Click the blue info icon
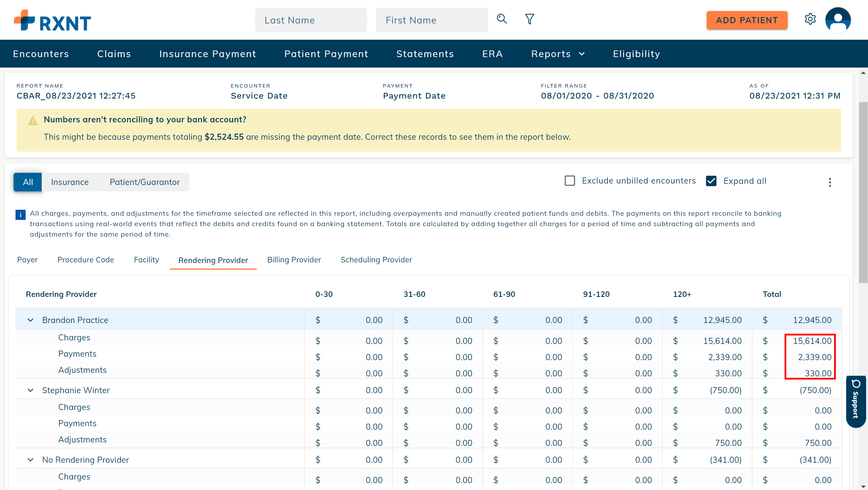This screenshot has width=868, height=490. (x=20, y=215)
